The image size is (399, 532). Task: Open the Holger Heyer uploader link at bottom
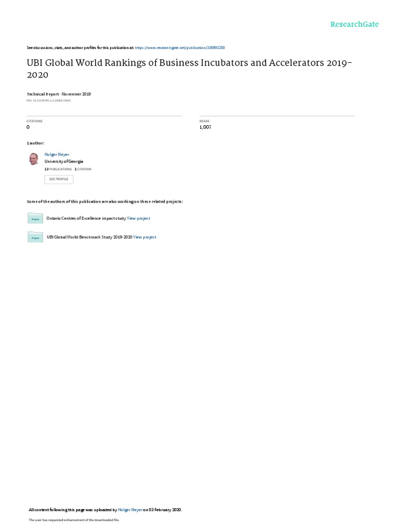[130, 510]
